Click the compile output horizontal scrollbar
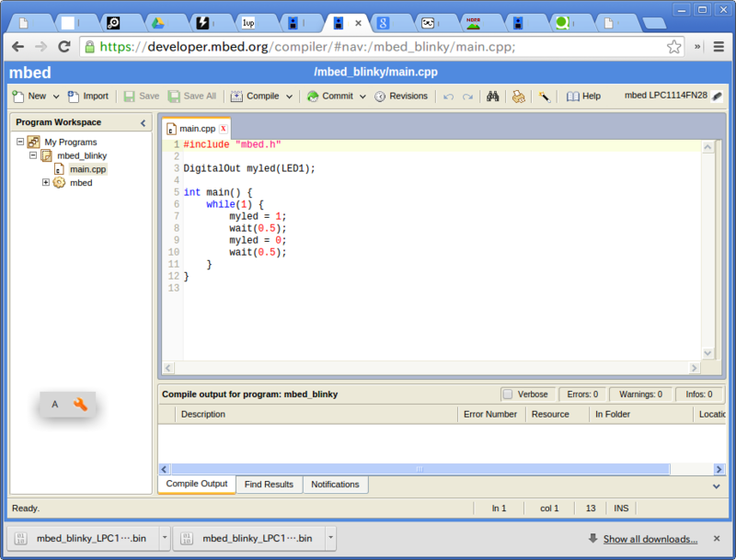736x560 pixels. click(x=420, y=469)
